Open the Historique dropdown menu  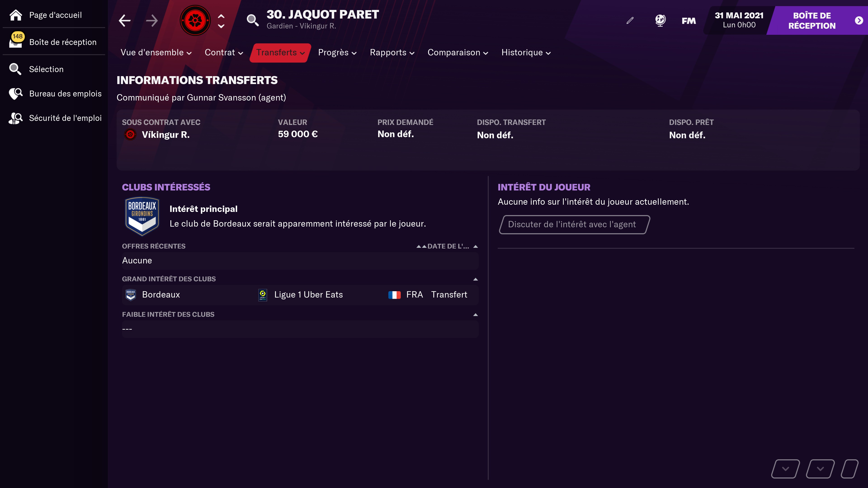(526, 53)
